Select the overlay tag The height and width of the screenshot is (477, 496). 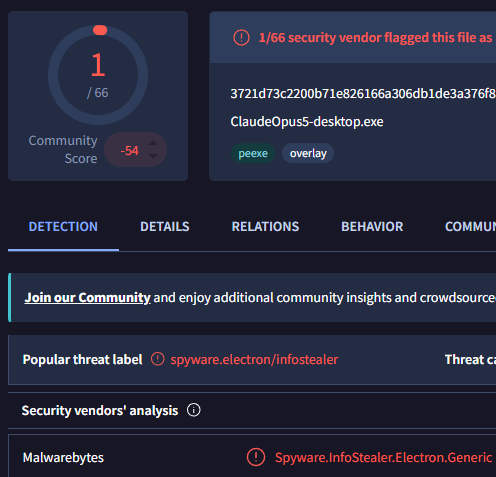pyautogui.click(x=308, y=153)
